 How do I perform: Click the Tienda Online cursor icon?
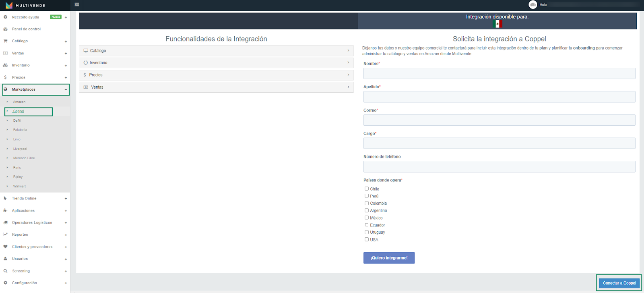[5, 198]
